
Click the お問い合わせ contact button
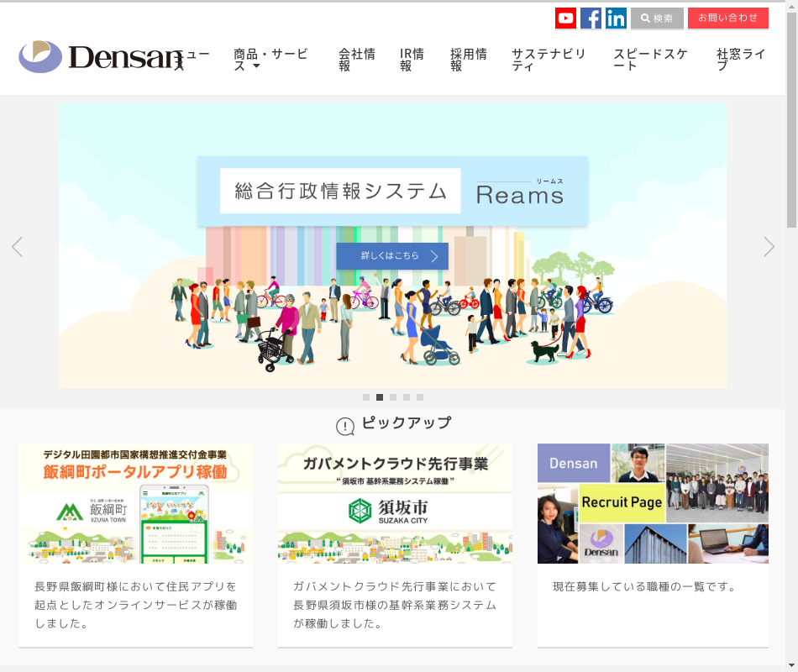coord(727,18)
